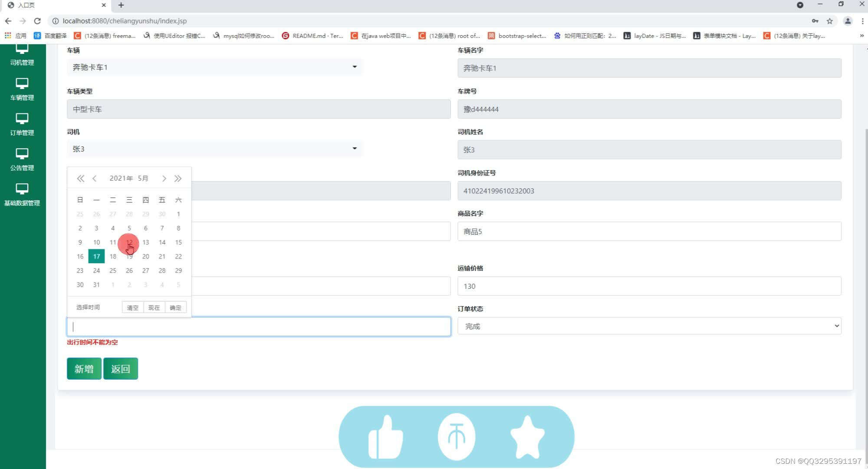Open 公告管理 sidebar menu
Viewport: 868px width, 469px height.
pos(22,160)
